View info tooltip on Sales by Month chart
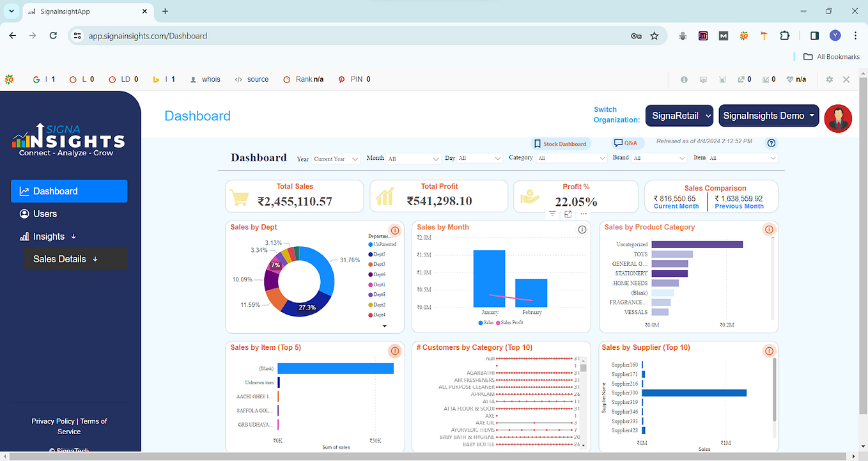The width and height of the screenshot is (868, 461). (x=582, y=229)
